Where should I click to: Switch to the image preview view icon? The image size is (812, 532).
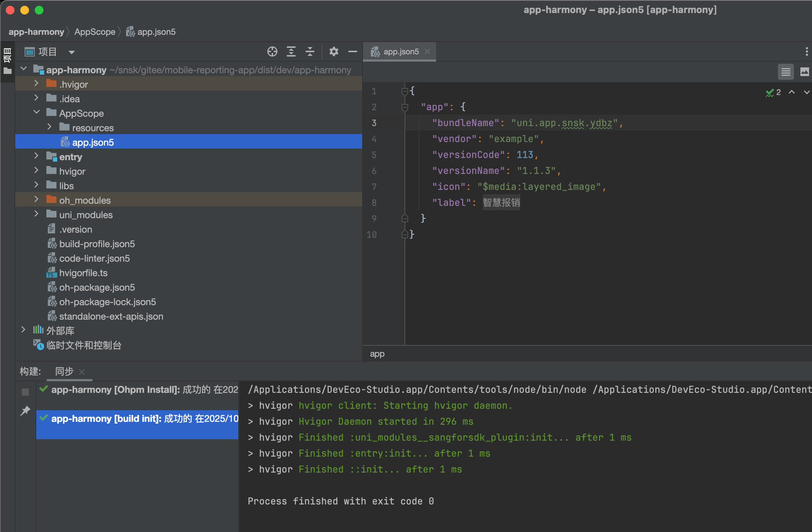[x=804, y=72]
